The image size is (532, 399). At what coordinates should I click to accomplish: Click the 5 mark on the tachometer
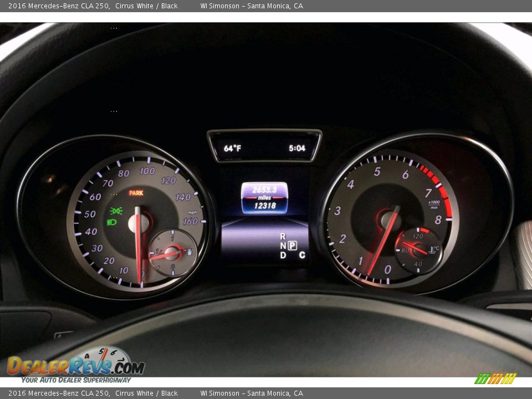(377, 172)
